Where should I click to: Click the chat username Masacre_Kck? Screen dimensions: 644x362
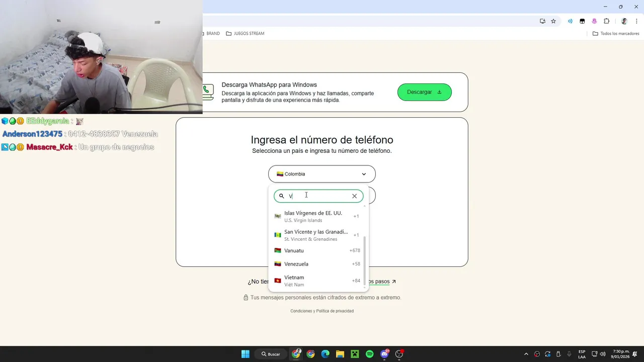click(49, 147)
